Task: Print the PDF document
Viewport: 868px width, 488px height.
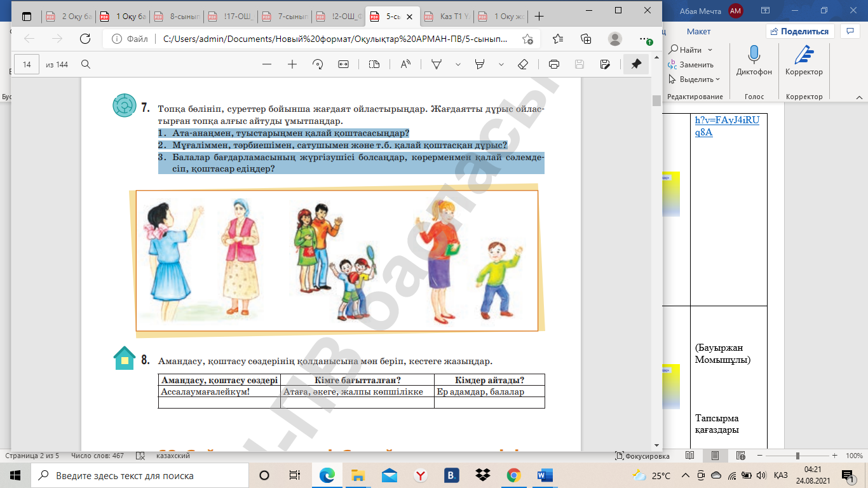Action: (x=553, y=64)
